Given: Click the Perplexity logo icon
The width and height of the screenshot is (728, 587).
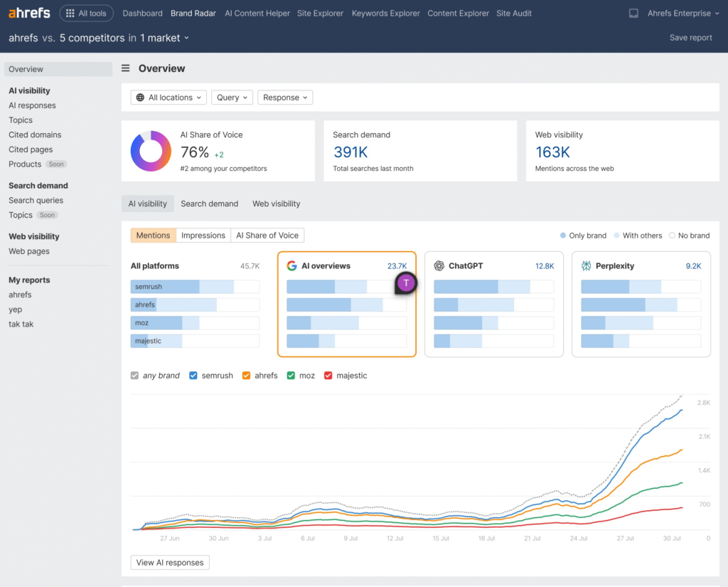Looking at the screenshot, I should coord(586,266).
